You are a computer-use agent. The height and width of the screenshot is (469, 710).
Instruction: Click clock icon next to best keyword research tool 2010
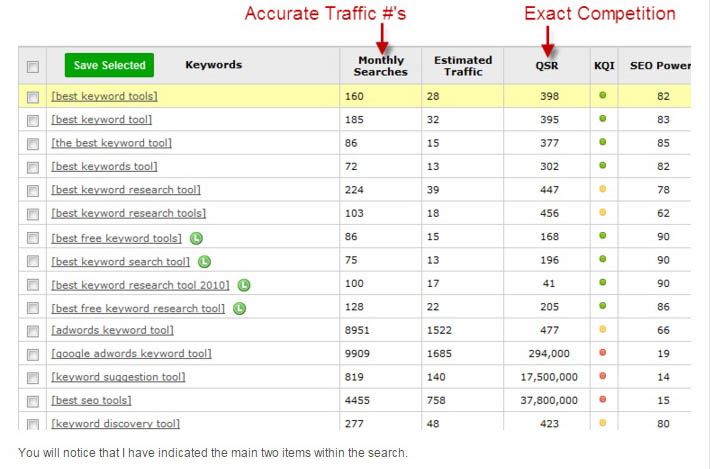(x=244, y=285)
